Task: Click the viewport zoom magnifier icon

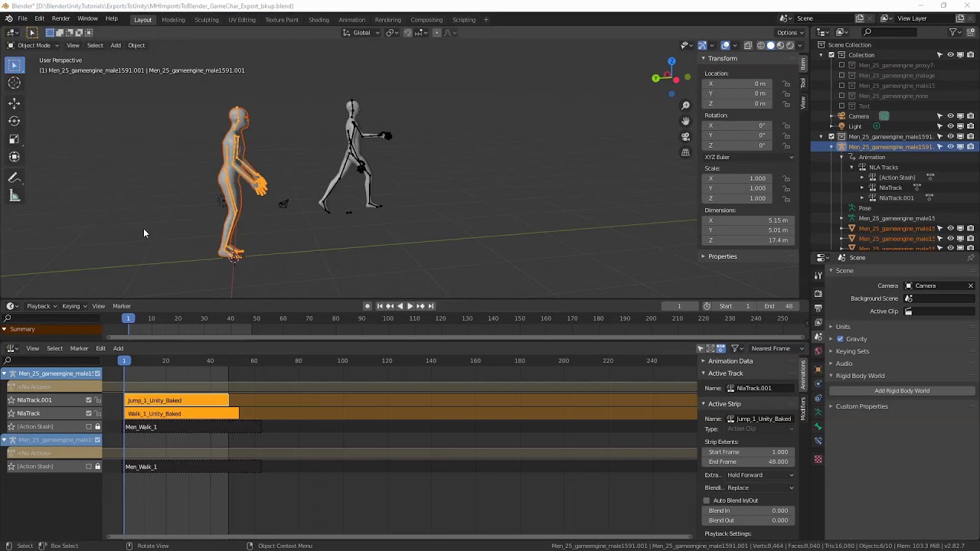Action: point(685,105)
